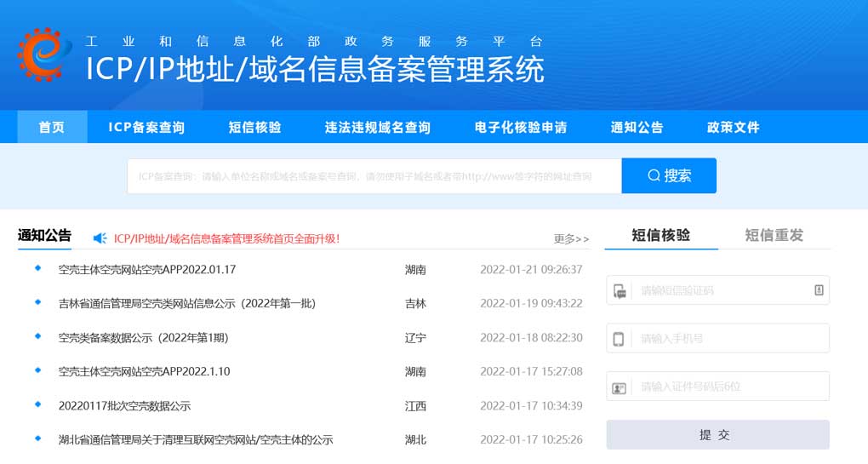This screenshot has height=464, width=868.
Task: Click the 提交 submit button
Action: (718, 435)
